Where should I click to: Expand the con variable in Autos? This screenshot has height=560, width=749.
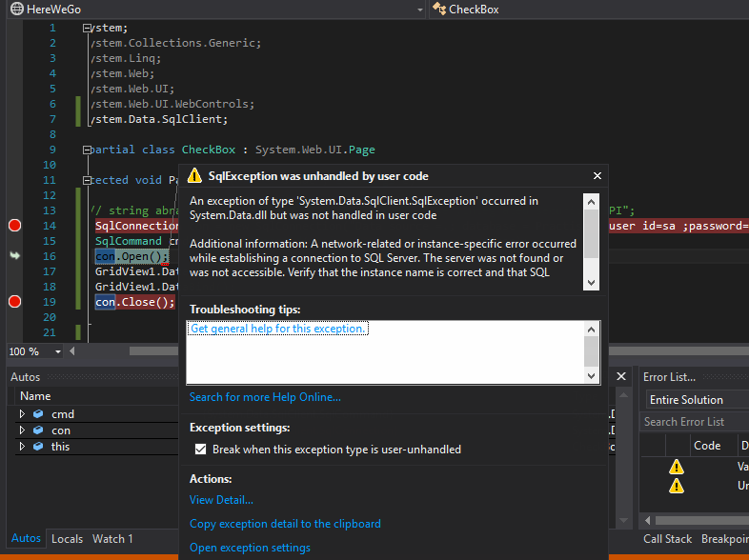pyautogui.click(x=22, y=430)
